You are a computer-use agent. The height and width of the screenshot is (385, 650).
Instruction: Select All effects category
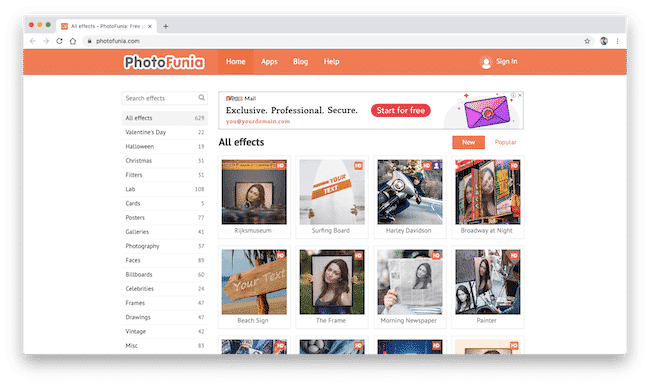165,118
